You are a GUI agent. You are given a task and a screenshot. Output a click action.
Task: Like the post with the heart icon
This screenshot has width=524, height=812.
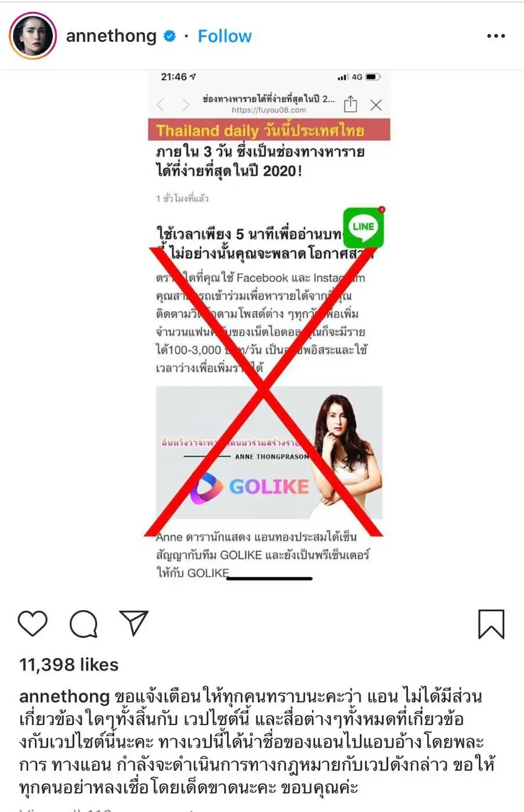(x=33, y=623)
